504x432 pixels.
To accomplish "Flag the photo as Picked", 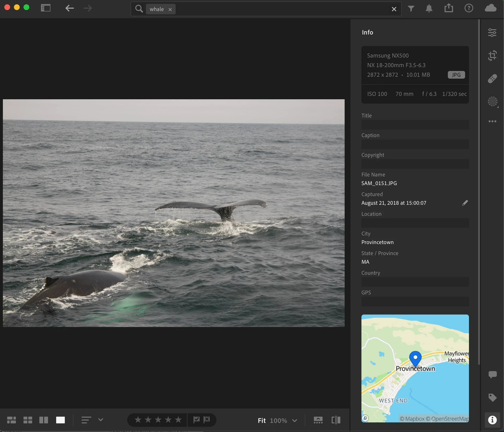I will (x=196, y=420).
